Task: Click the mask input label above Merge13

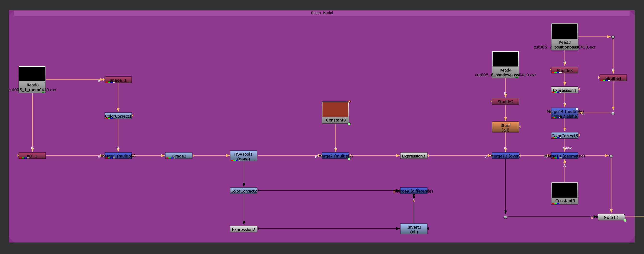Action: 567,148
